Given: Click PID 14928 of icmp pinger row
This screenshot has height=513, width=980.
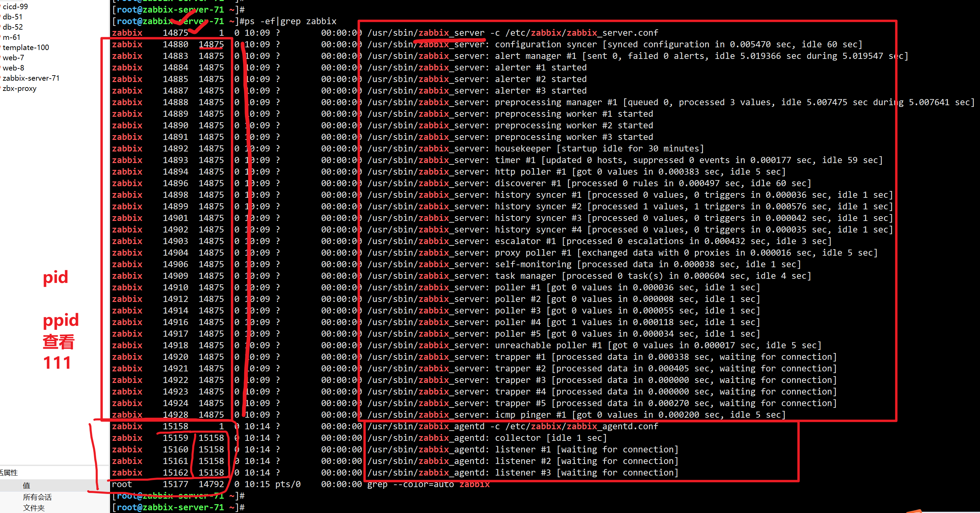Looking at the screenshot, I should tap(175, 415).
